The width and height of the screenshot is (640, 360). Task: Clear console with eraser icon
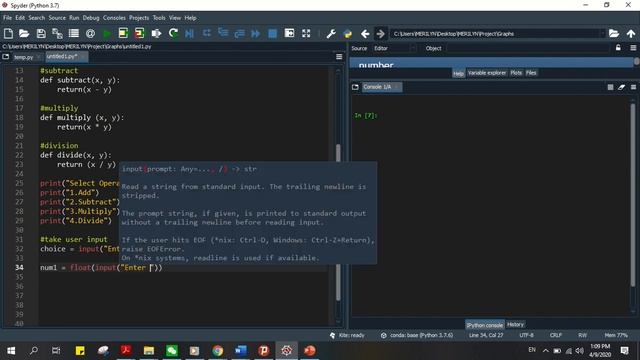pyautogui.click(x=622, y=87)
